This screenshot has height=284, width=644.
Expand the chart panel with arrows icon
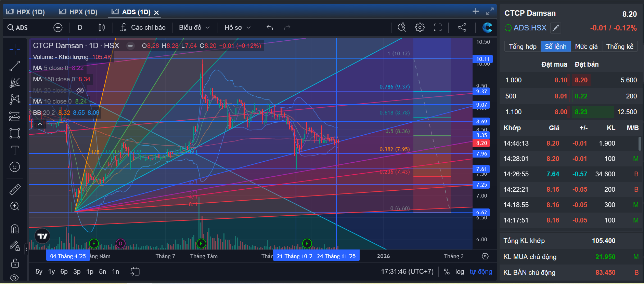[490, 11]
